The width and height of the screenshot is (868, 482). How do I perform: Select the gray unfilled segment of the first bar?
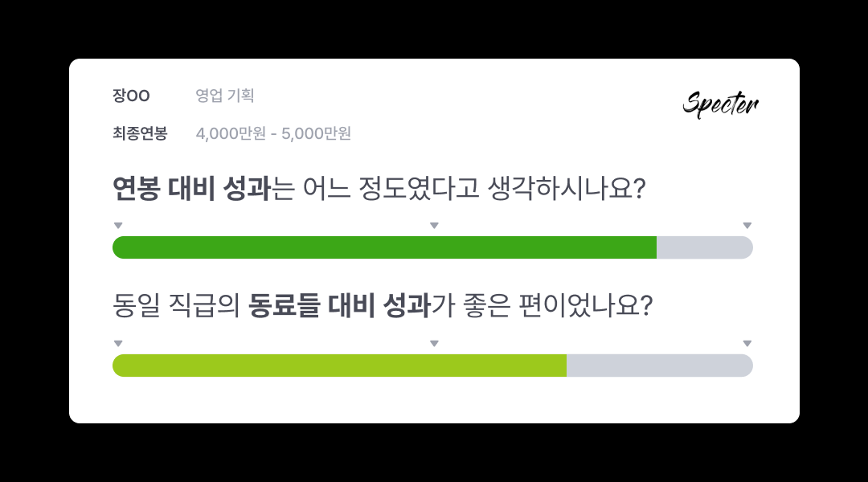(x=706, y=247)
